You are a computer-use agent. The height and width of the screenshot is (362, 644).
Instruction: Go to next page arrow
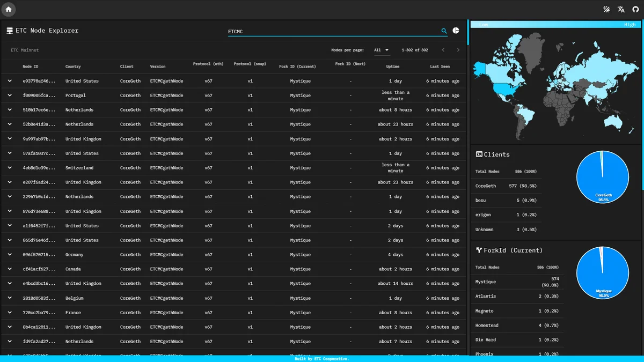(458, 50)
